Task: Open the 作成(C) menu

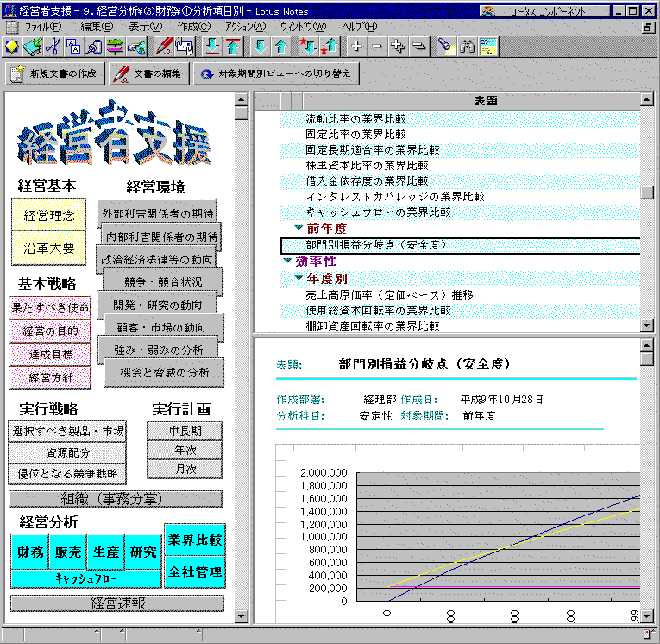Action: click(193, 27)
